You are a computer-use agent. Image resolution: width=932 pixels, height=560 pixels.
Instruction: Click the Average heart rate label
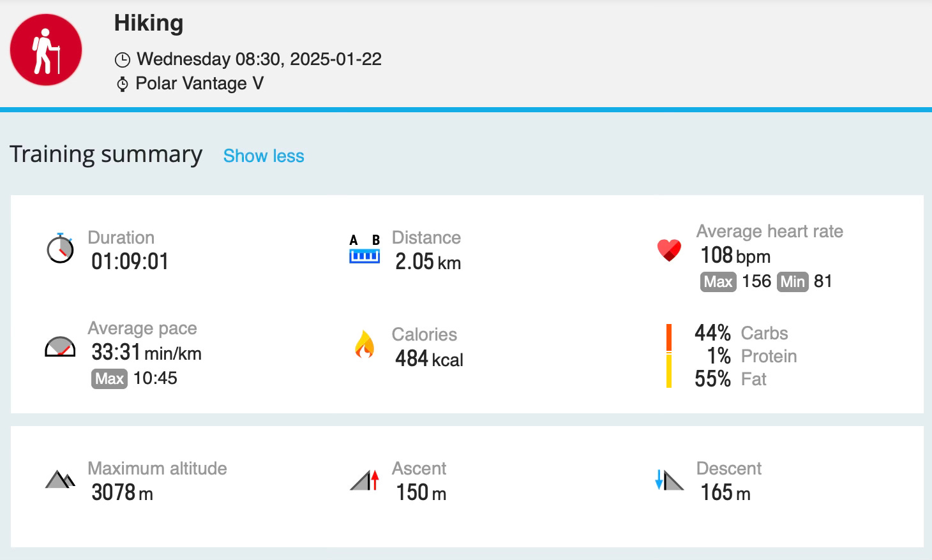(770, 231)
